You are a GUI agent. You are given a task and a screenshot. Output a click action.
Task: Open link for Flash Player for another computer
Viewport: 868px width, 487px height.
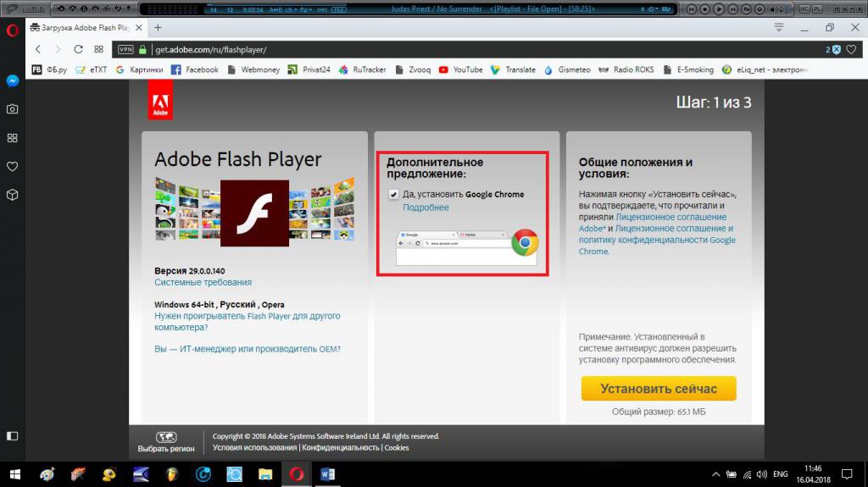coord(247,322)
